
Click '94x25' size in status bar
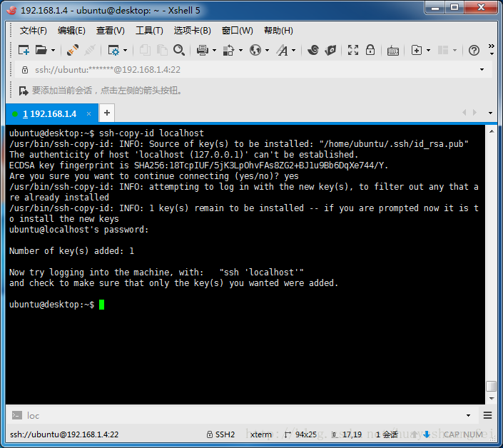[x=302, y=434]
